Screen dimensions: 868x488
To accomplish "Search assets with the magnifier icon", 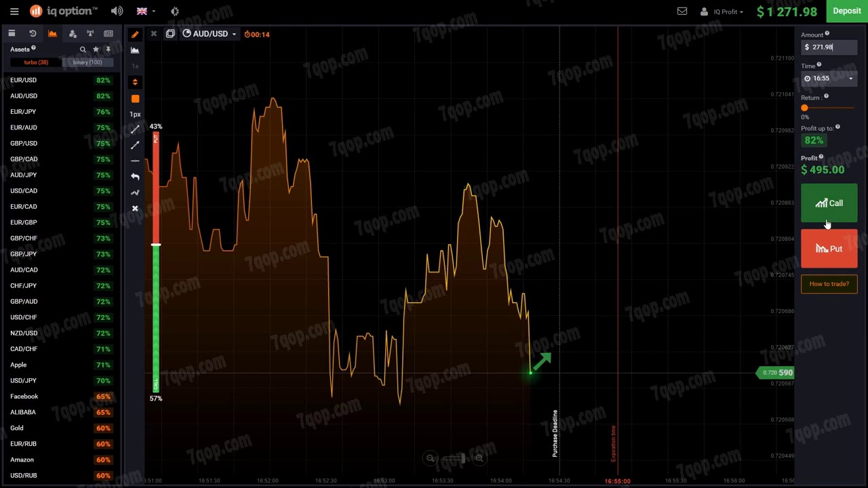I will coord(83,49).
